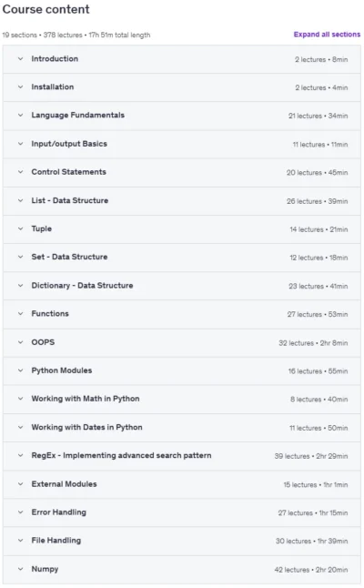Screen dimensions: 364x588
Task: Open Working with Dates in Python section
Action: pyautogui.click(x=182, y=428)
